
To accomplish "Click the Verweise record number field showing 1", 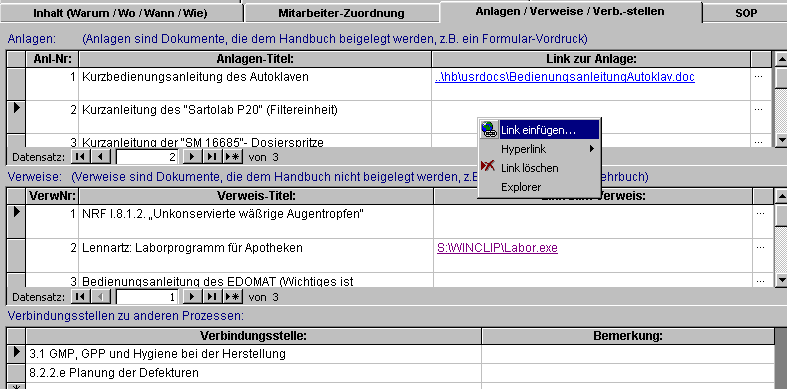I will pyautogui.click(x=147, y=297).
